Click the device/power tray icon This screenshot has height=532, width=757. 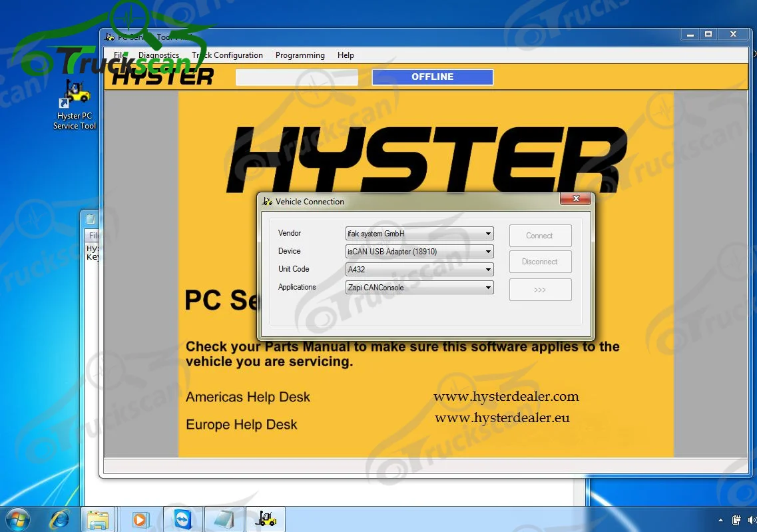(x=736, y=520)
